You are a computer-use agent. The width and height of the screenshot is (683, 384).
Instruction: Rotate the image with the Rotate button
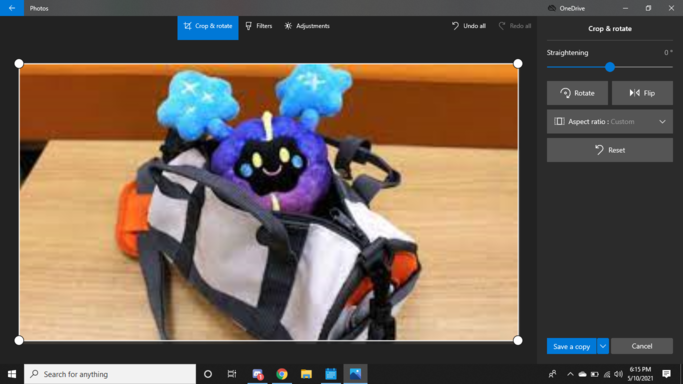(x=577, y=93)
